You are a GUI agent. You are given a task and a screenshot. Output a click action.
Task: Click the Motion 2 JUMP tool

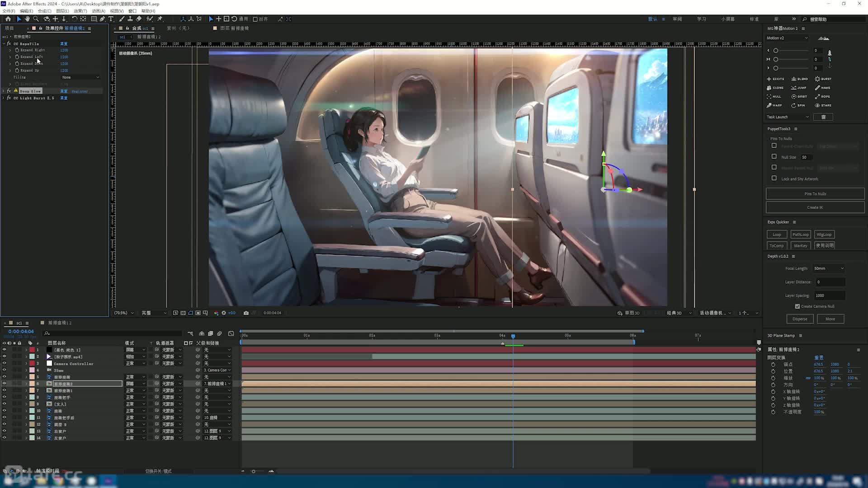point(799,88)
